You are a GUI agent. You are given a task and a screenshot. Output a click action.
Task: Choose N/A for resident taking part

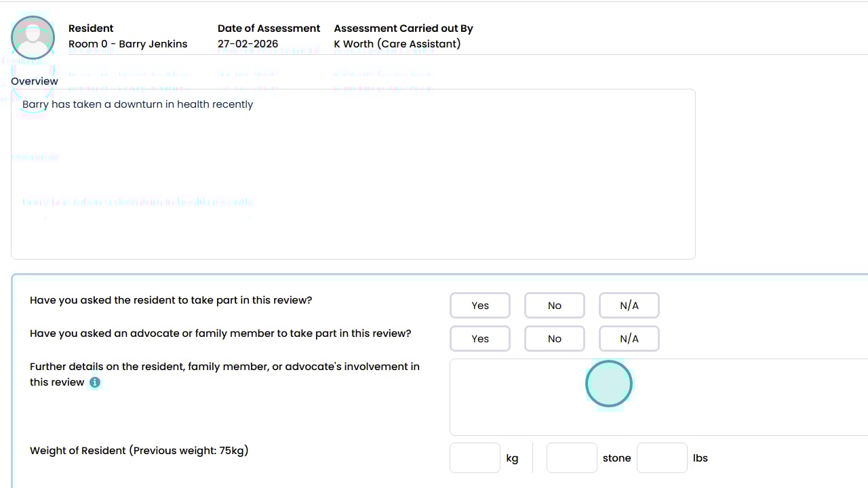coord(629,306)
